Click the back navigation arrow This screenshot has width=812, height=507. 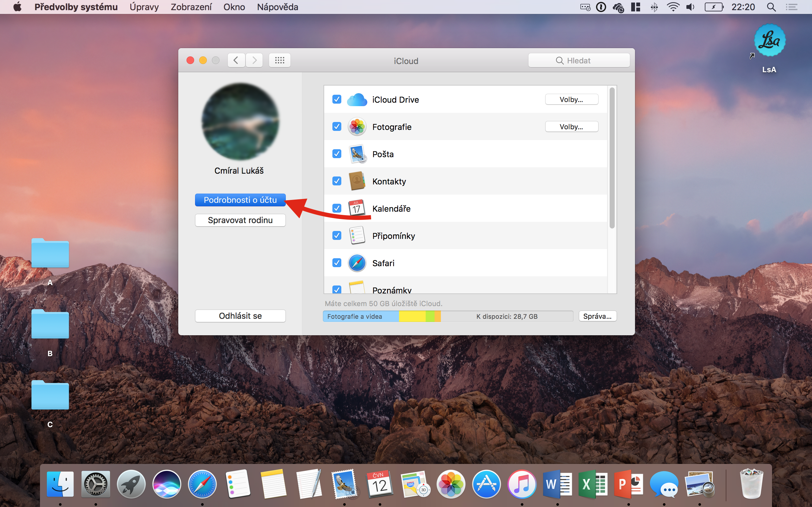pos(236,60)
